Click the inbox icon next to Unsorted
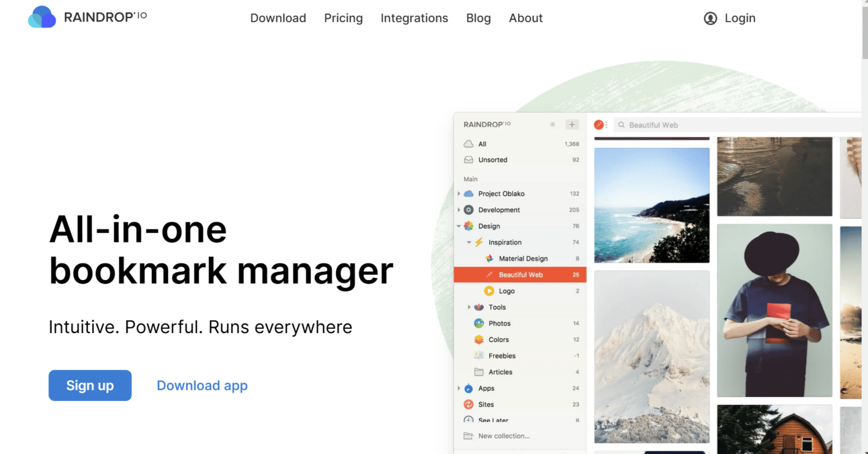The height and width of the screenshot is (454, 868). pos(468,160)
